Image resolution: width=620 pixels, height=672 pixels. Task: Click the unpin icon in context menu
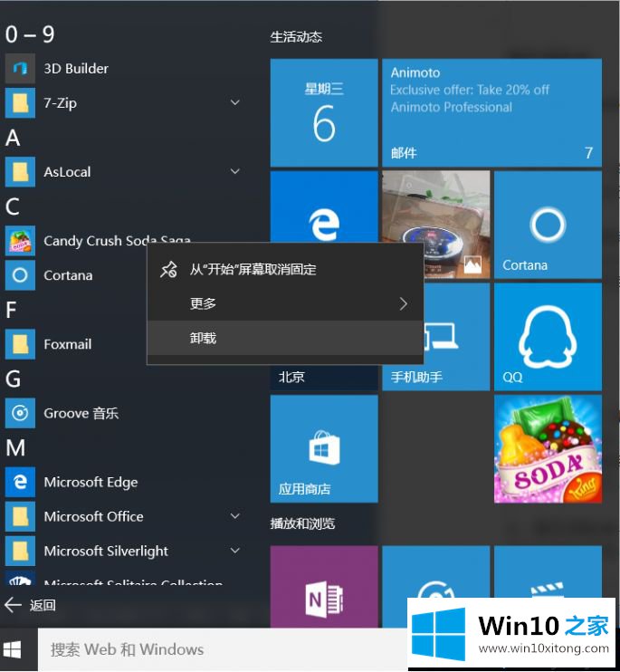tap(168, 270)
